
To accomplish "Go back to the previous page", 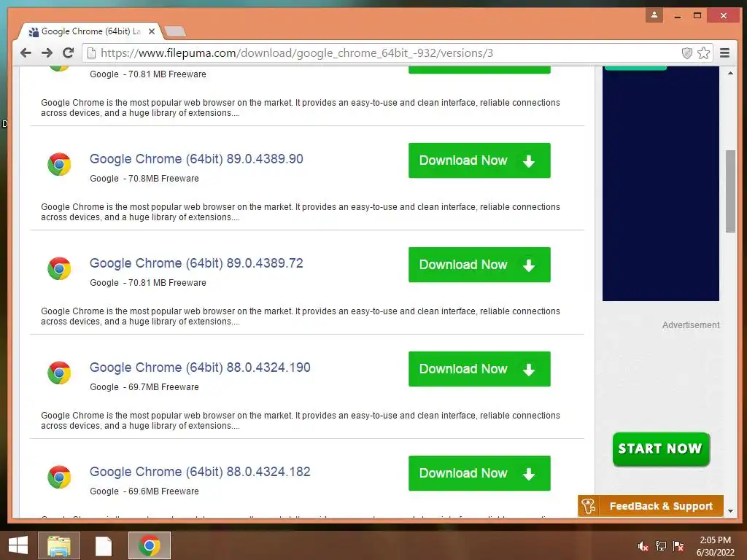I will pos(26,52).
